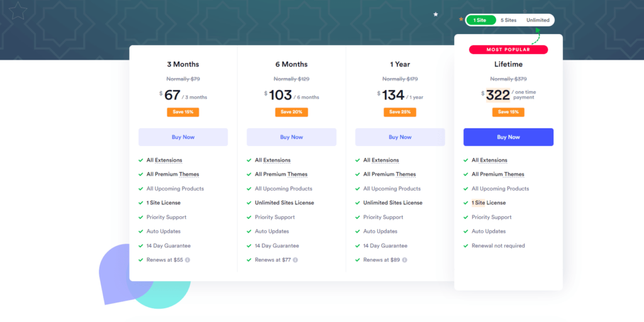Click checkmark next to Lifetime Priority Support
644x322 pixels.
pos(466,217)
